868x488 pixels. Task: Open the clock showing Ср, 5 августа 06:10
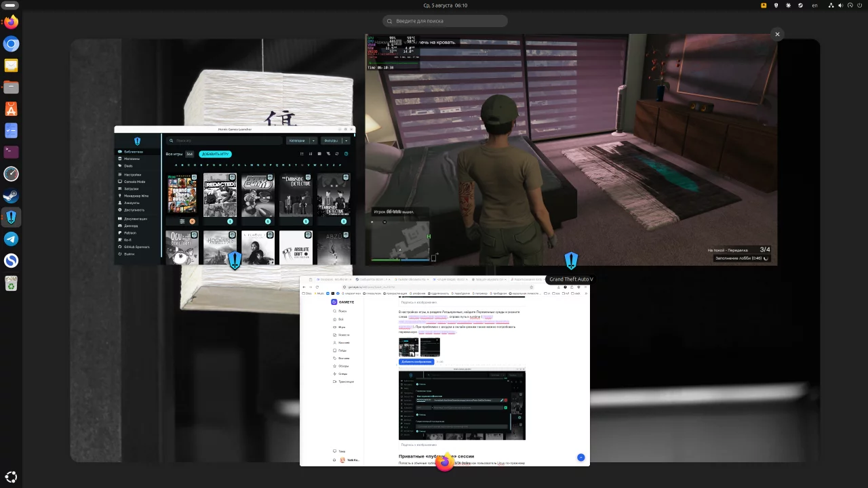(445, 5)
